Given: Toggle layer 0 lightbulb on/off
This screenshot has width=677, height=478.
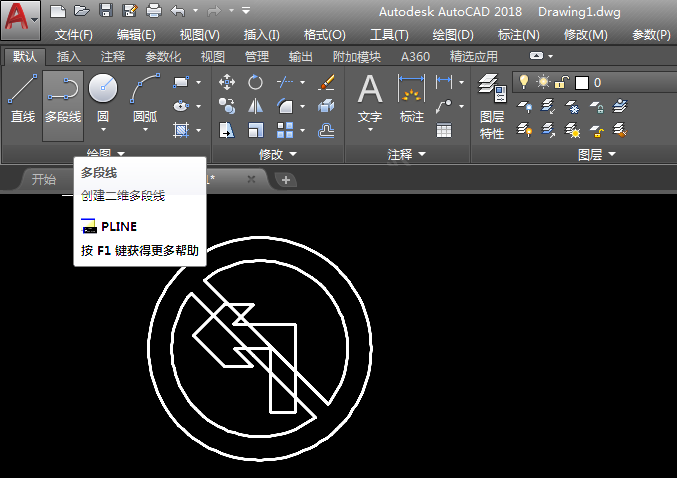Looking at the screenshot, I should (x=524, y=82).
